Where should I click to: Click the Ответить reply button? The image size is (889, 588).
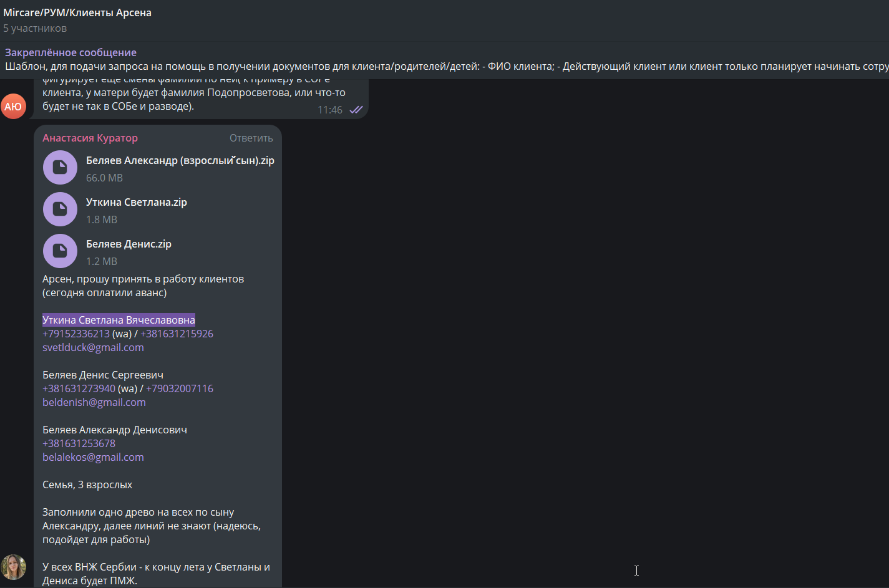251,138
